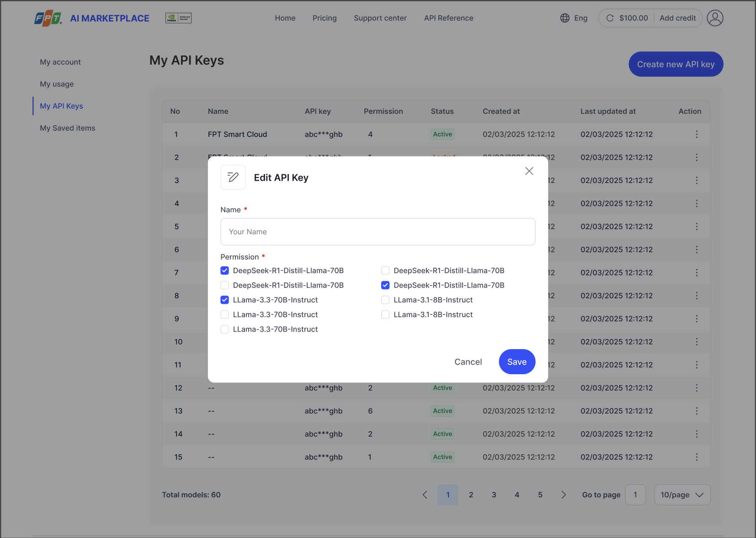Open Pricing in top navigation
This screenshot has height=538, width=756.
coord(325,18)
